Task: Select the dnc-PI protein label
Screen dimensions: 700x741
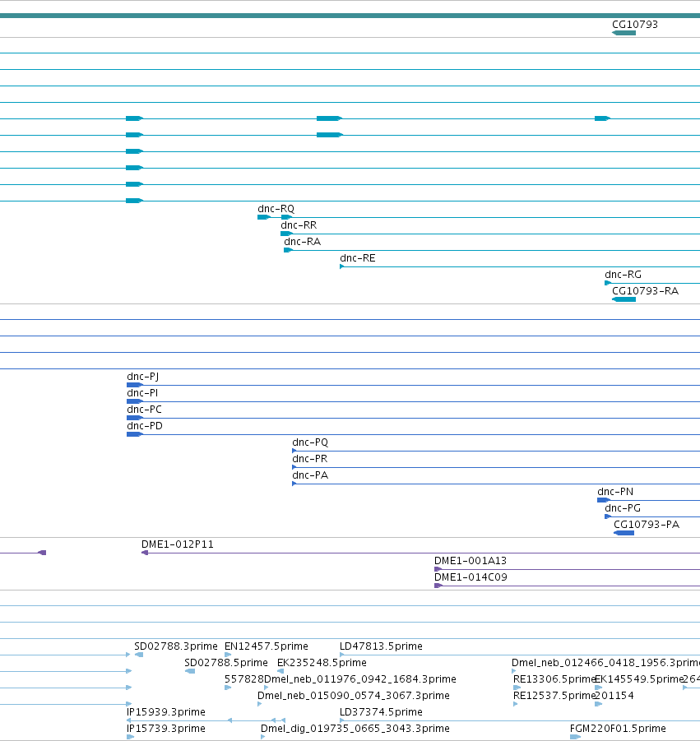Action: tap(142, 393)
